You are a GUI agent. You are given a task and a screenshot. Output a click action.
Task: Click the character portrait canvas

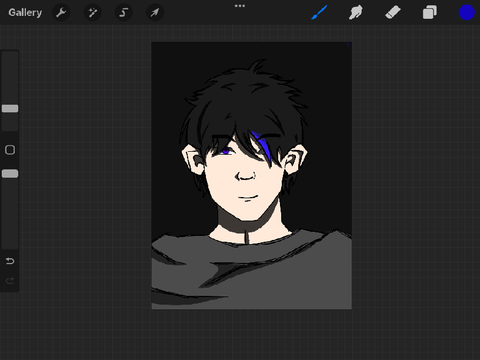pyautogui.click(x=252, y=176)
